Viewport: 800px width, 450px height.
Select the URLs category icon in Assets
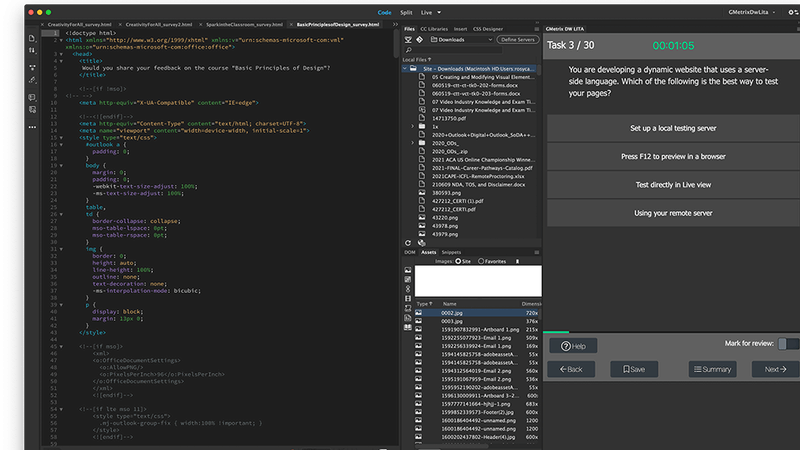(408, 289)
